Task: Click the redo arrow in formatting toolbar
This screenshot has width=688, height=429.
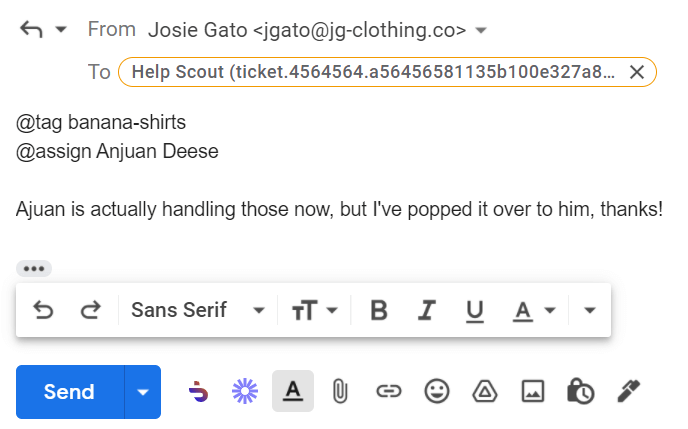Action: tap(91, 311)
